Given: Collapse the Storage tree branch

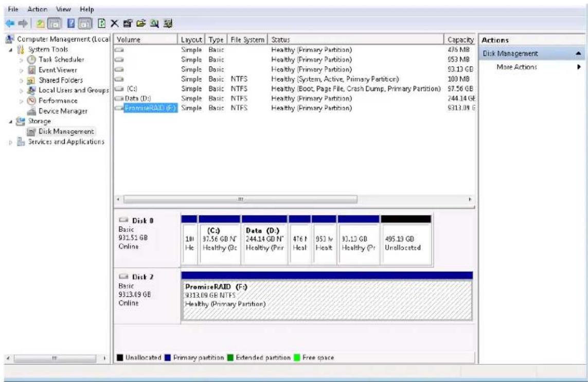Looking at the screenshot, I should point(10,121).
